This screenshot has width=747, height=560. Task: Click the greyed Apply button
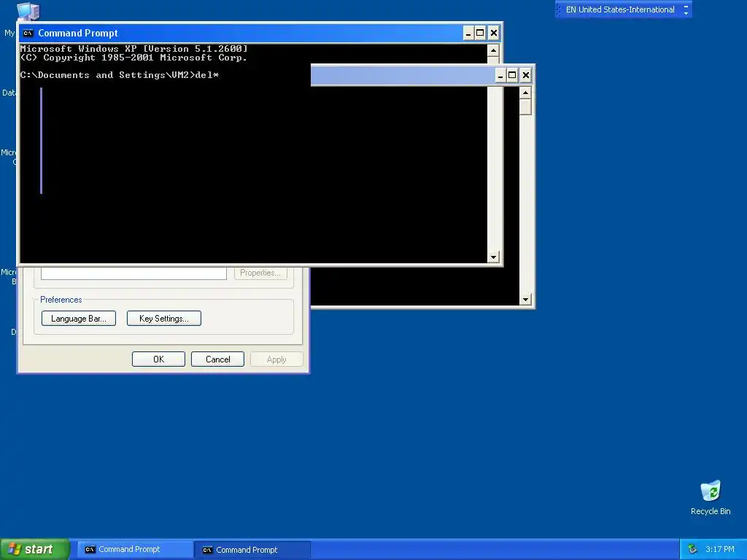coord(276,359)
